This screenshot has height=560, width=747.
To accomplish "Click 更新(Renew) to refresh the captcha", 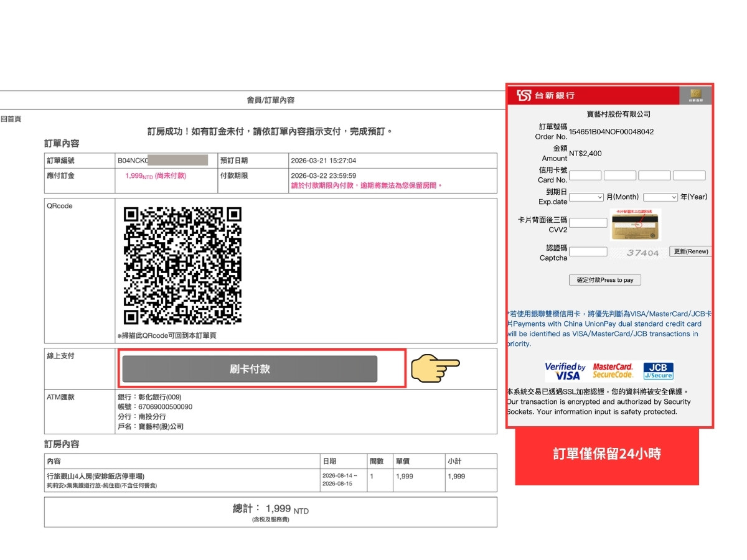I will tap(690, 251).
